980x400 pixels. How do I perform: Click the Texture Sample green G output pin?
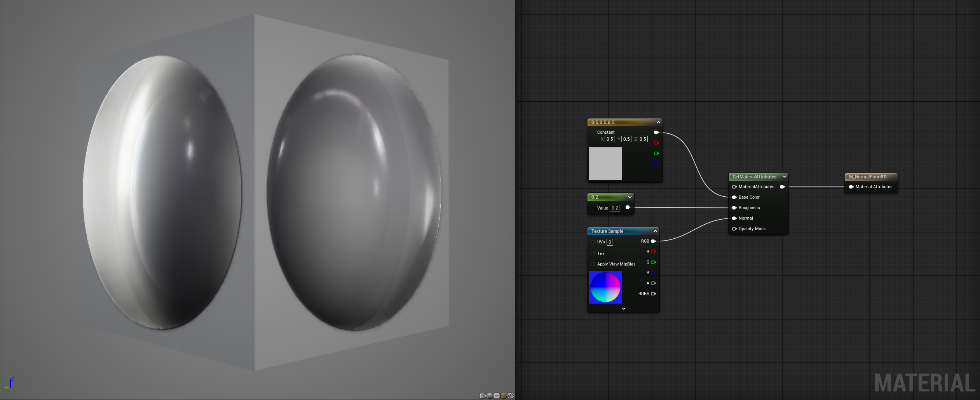pyautogui.click(x=653, y=262)
